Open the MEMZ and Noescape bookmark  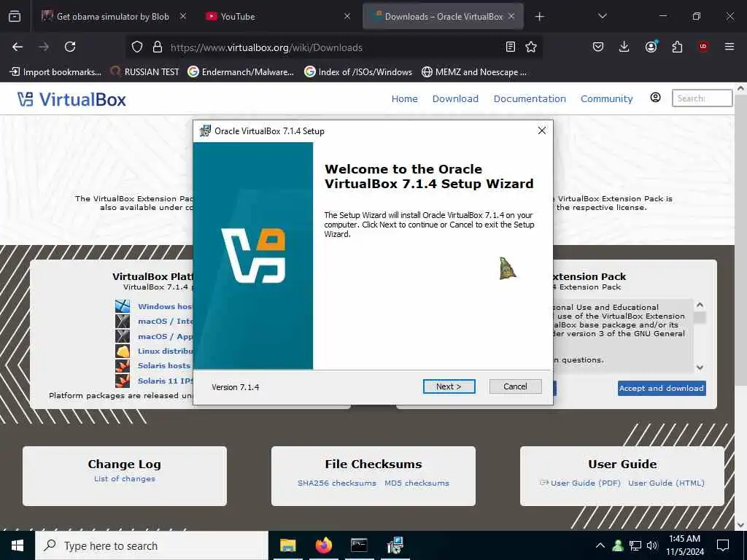click(x=474, y=72)
